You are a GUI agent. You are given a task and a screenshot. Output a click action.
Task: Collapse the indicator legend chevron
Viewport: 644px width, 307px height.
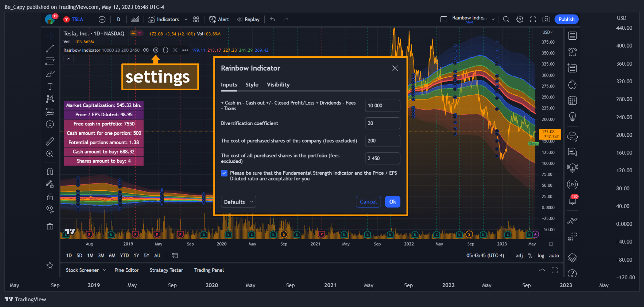click(69, 59)
